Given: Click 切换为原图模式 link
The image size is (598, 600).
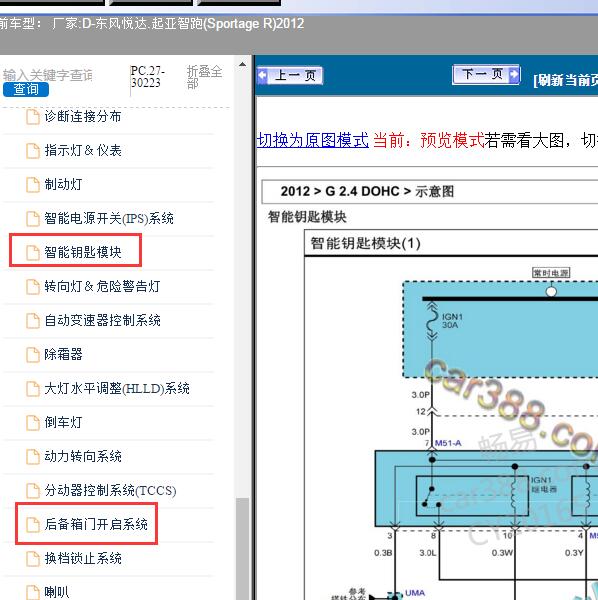Looking at the screenshot, I should point(313,140).
